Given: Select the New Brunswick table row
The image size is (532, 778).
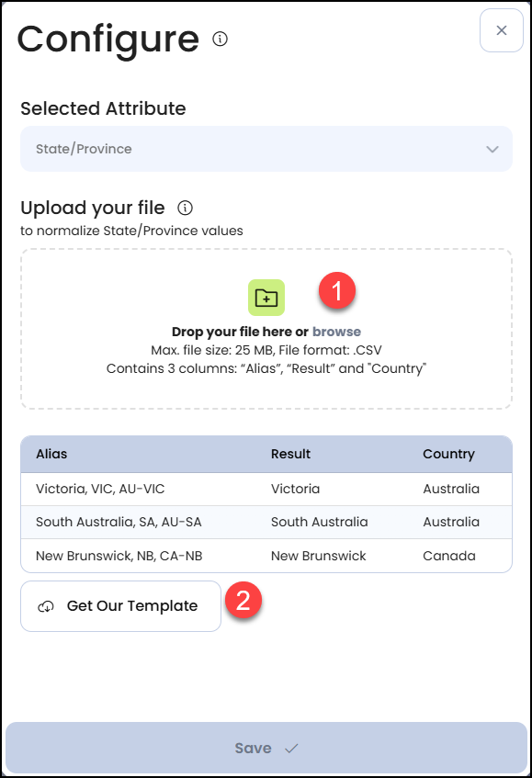Looking at the screenshot, I should coord(266,556).
